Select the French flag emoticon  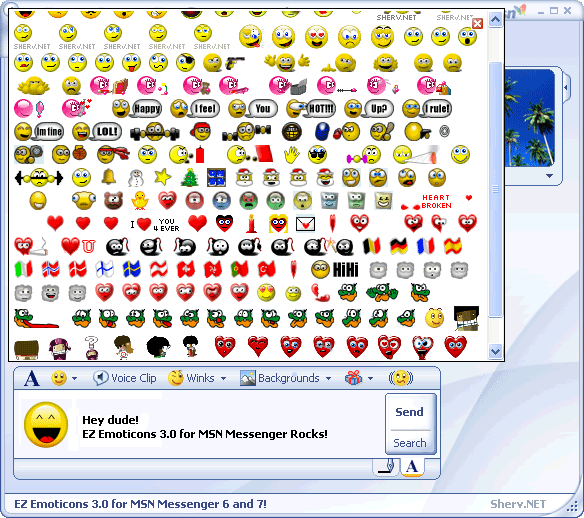tap(425, 247)
